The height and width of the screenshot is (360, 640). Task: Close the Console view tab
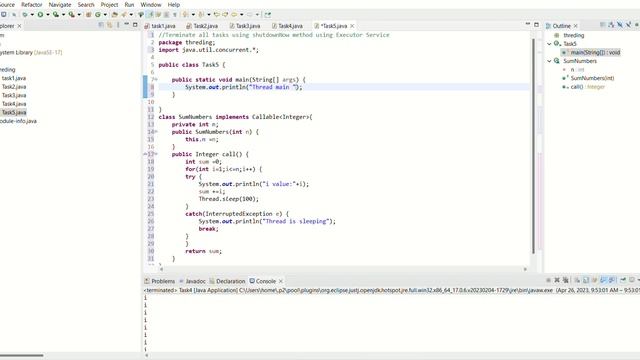coord(281,281)
